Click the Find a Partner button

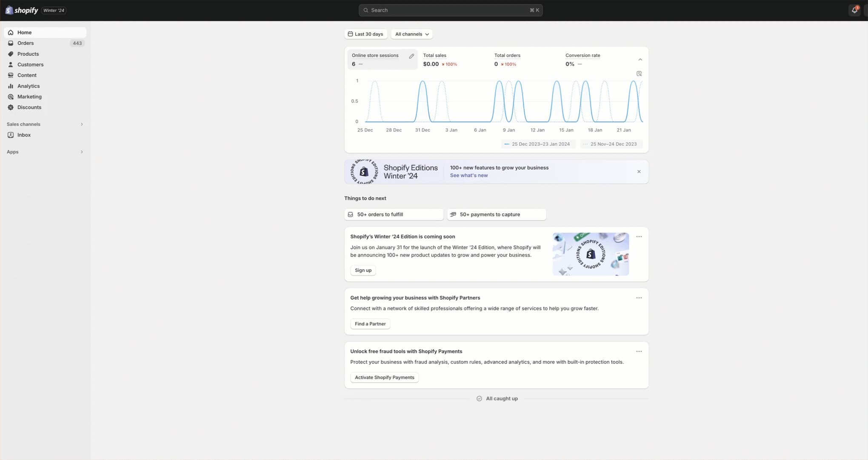(x=370, y=324)
